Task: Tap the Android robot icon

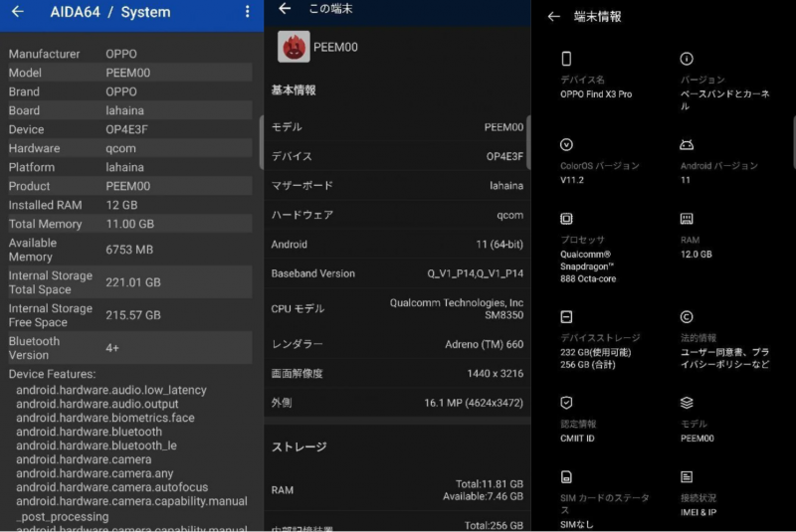Action: pos(687,145)
